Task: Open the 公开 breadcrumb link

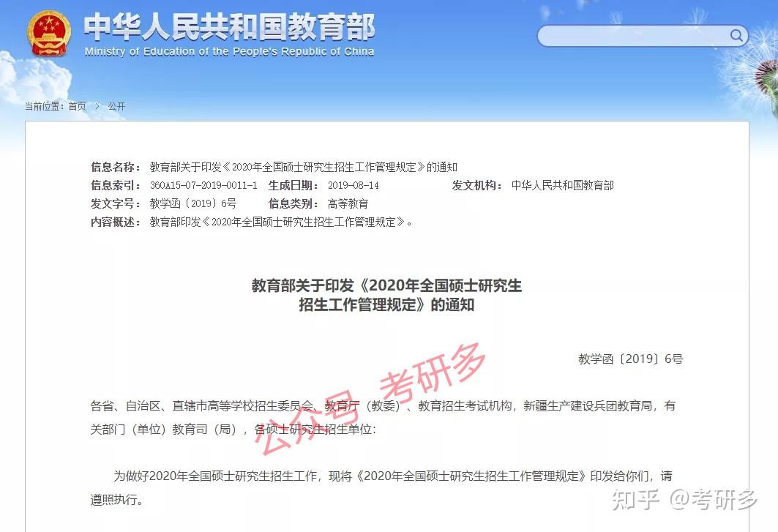Action: coord(116,106)
